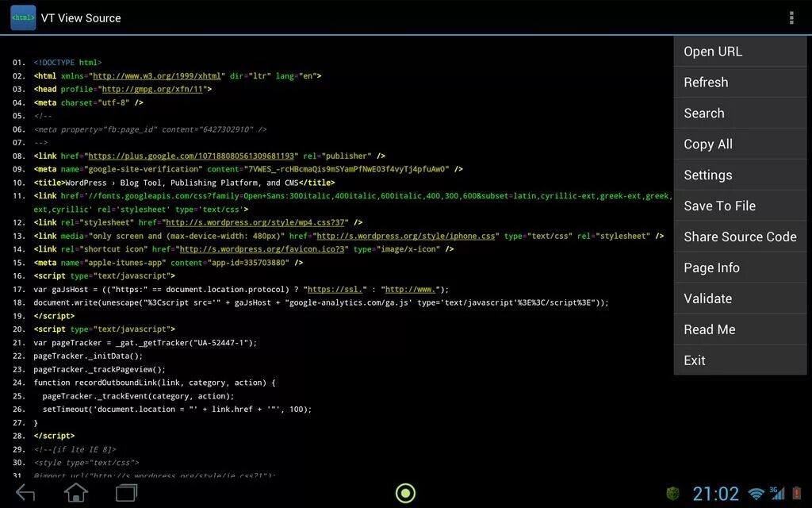Viewport: 812px width, 508px height.
Task: Tap the fonts.googleapis.com link tag line
Action: click(x=353, y=202)
